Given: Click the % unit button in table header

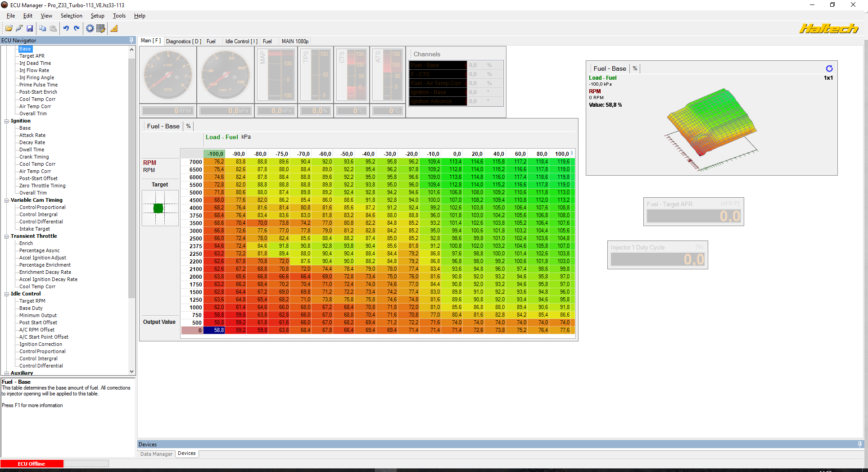Looking at the screenshot, I should coord(188,126).
